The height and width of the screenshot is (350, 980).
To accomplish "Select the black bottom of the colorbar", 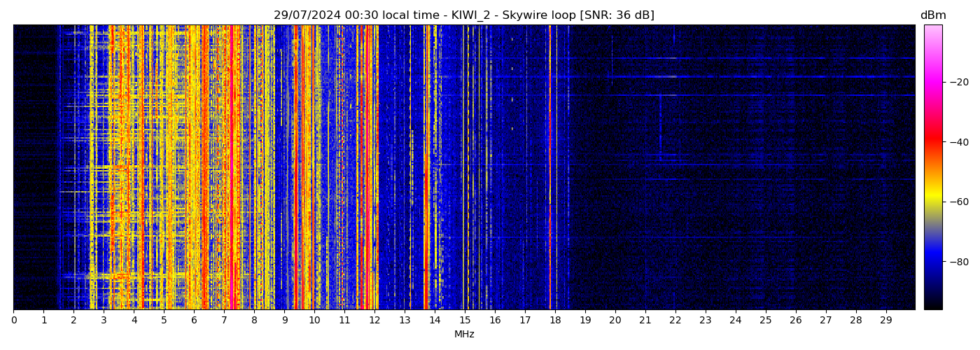I will (x=932, y=306).
